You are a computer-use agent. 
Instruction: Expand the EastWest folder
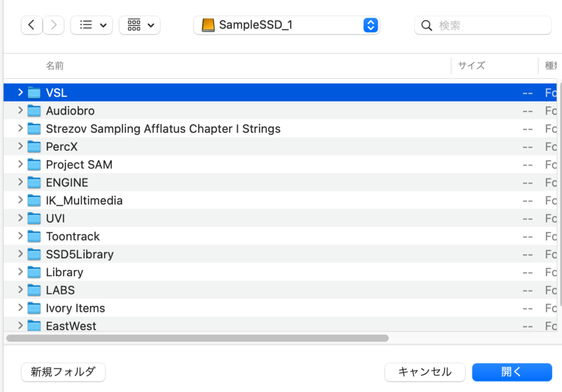click(x=20, y=326)
